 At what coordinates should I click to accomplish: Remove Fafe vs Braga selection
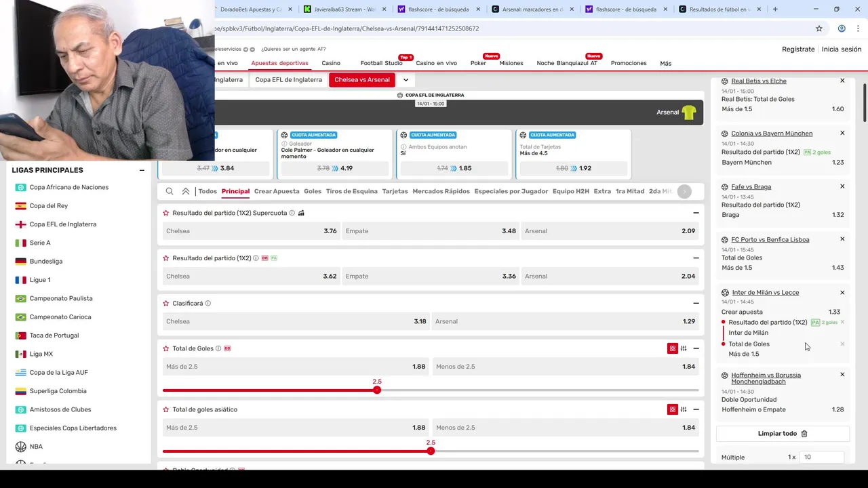pos(842,186)
